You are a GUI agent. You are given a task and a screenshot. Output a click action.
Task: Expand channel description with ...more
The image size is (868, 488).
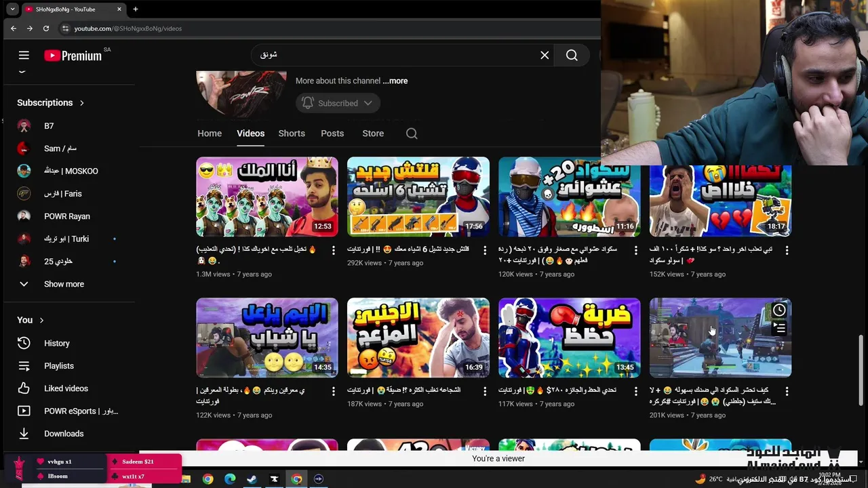(x=395, y=81)
